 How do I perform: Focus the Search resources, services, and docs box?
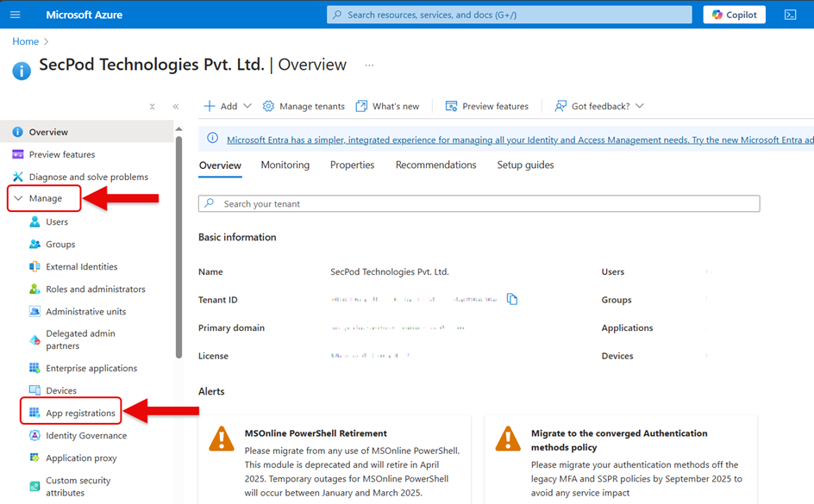[510, 15]
